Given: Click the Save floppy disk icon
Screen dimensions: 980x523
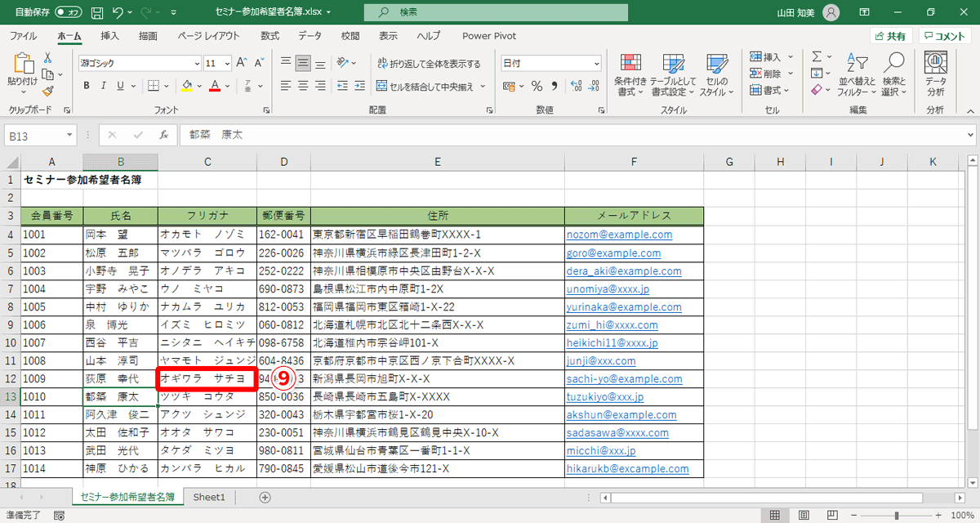Looking at the screenshot, I should coord(97,12).
